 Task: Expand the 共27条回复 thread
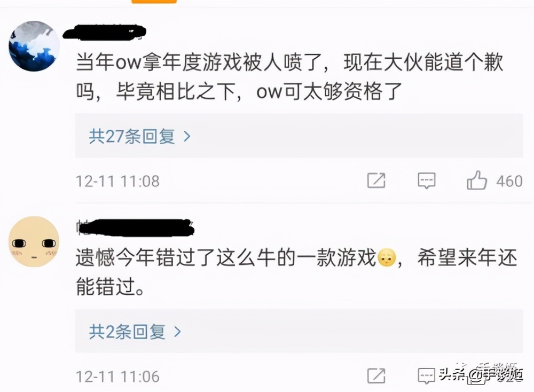point(299,136)
